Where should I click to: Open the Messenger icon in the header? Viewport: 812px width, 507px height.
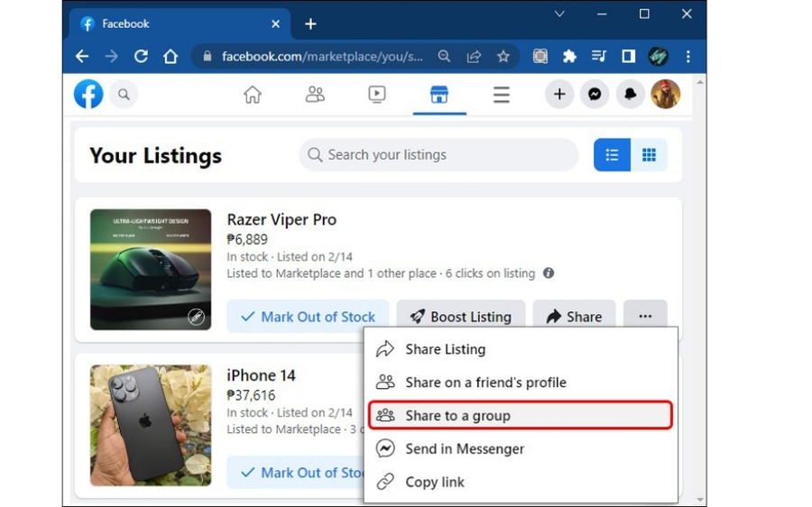point(595,94)
